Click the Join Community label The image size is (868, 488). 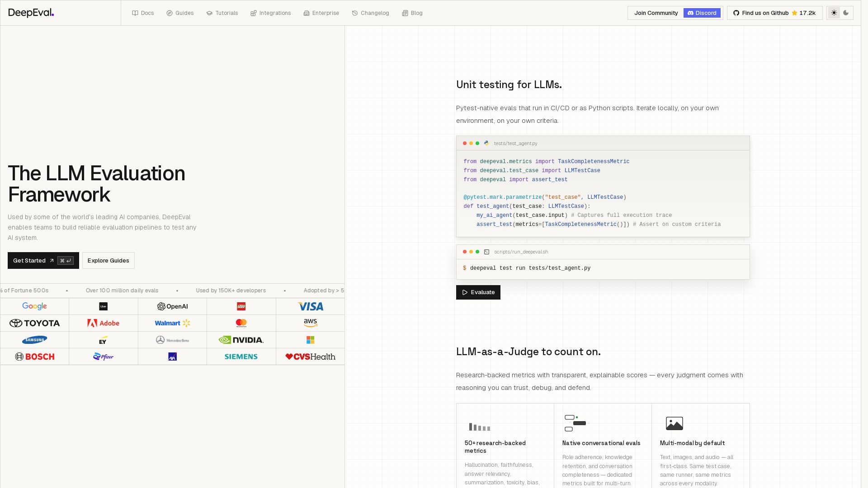click(656, 13)
